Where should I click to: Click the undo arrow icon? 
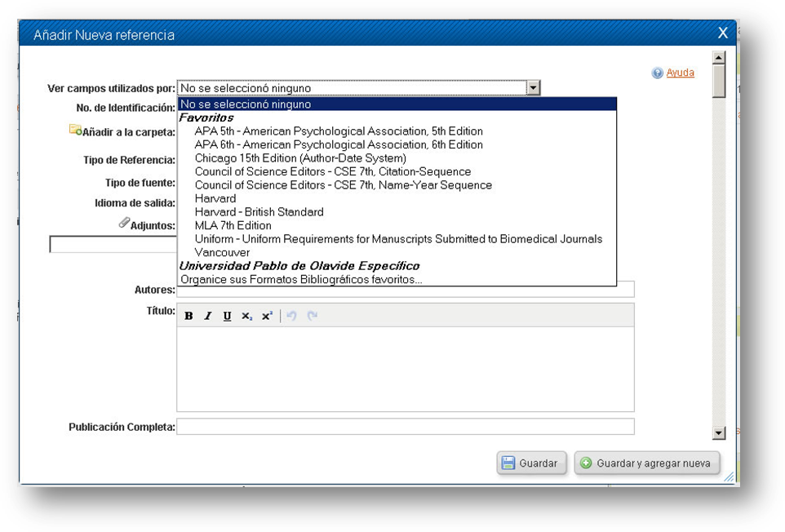coord(291,316)
